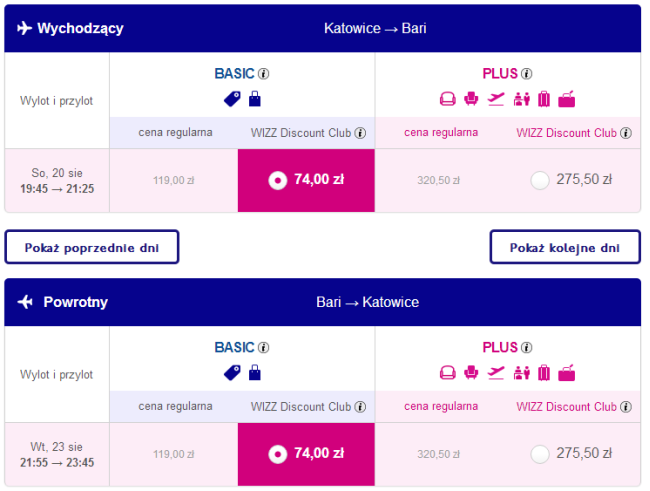Image resolution: width=650 pixels, height=491 pixels.
Task: Open info icon beside outbound PLUS heading
Action: click(x=527, y=74)
